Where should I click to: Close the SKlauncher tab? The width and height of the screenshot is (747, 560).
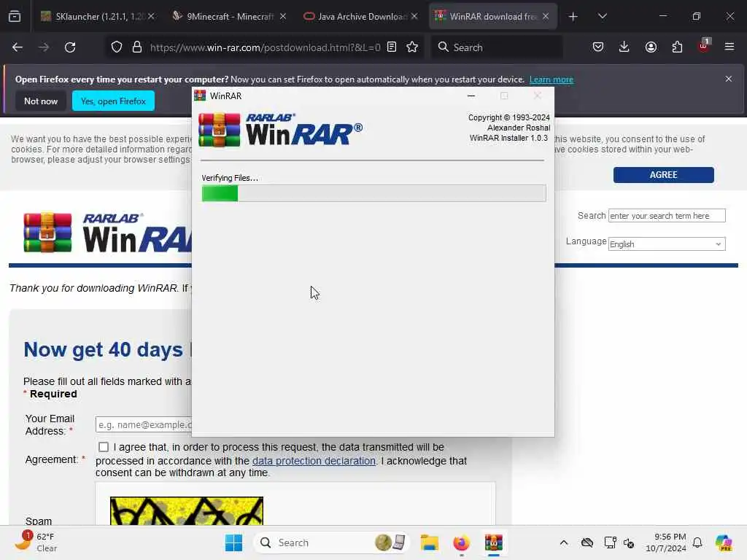click(151, 17)
